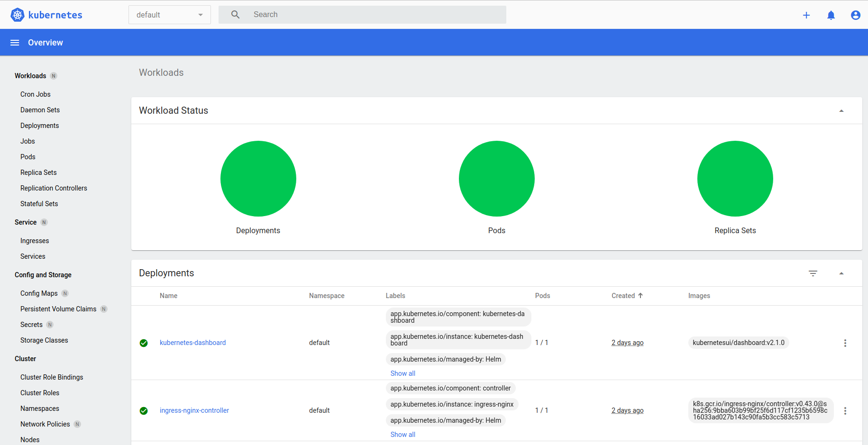The image size is (868, 445).
Task: Go to Cluster Role Bindings
Action: (x=52, y=377)
